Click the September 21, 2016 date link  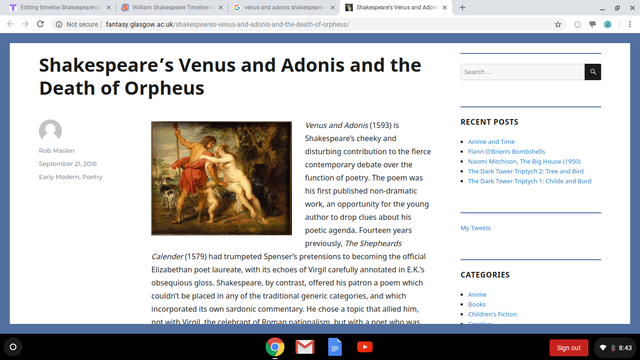pyautogui.click(x=68, y=164)
